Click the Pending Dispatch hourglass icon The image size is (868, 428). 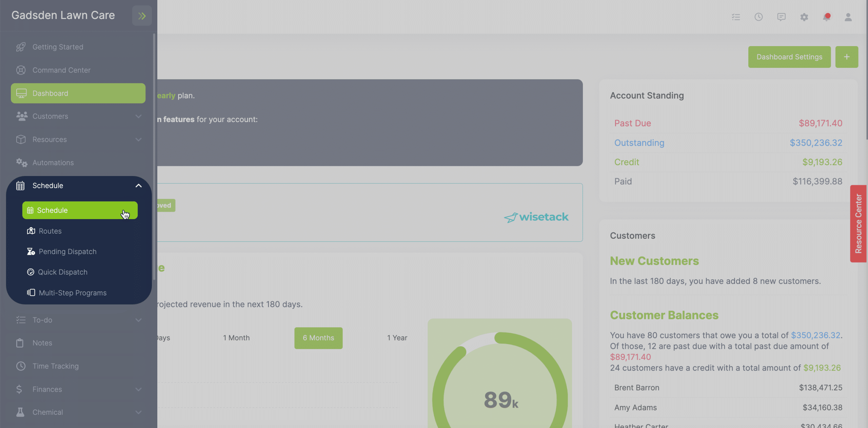pyautogui.click(x=31, y=251)
